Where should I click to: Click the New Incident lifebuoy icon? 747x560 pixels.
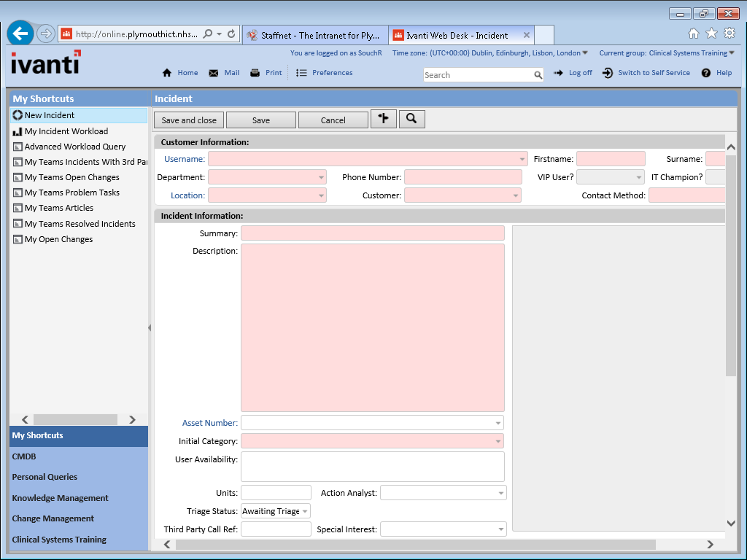18,115
